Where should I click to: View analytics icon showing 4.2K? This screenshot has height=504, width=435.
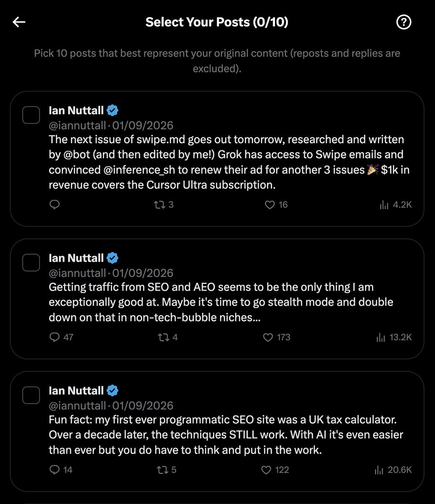coord(383,205)
